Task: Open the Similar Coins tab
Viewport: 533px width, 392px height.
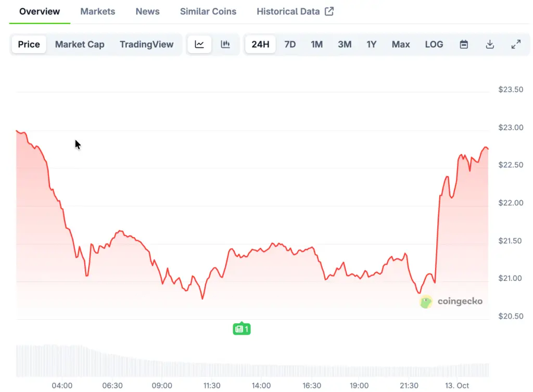Action: click(x=208, y=11)
